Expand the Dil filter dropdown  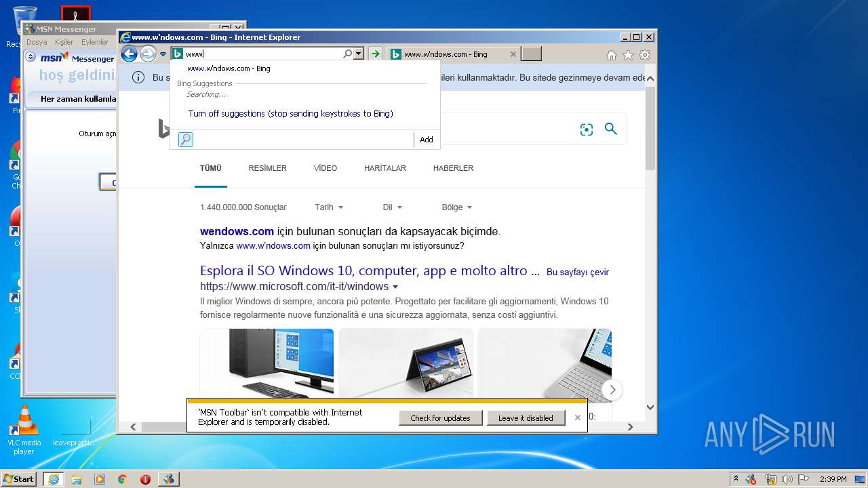click(393, 207)
